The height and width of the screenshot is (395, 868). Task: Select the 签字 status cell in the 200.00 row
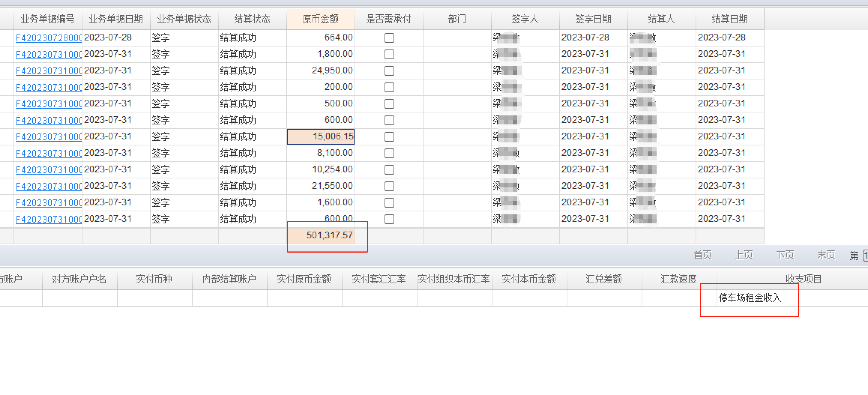click(x=184, y=87)
